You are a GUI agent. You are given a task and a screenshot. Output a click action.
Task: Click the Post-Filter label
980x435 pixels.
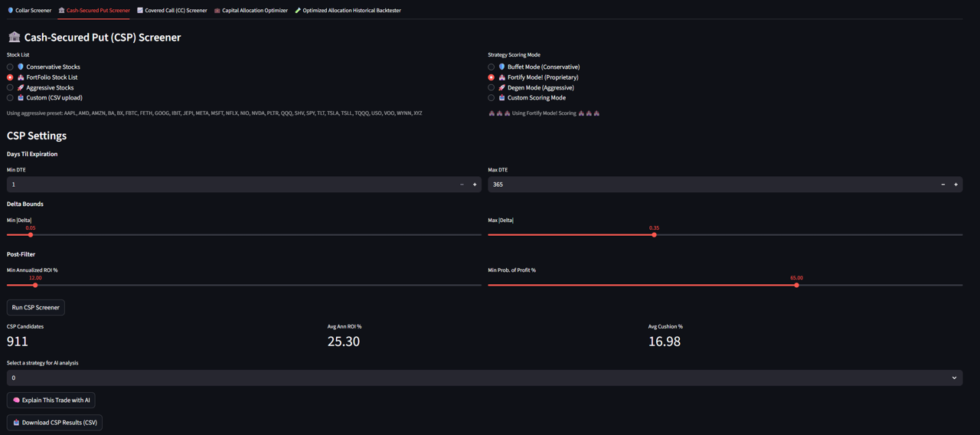[x=21, y=254]
